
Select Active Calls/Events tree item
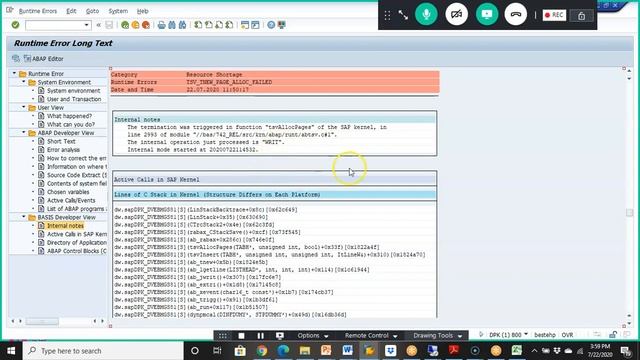(x=71, y=200)
